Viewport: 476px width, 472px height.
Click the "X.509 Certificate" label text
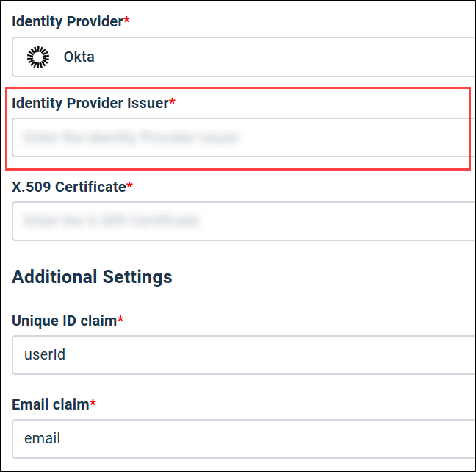coord(68,187)
